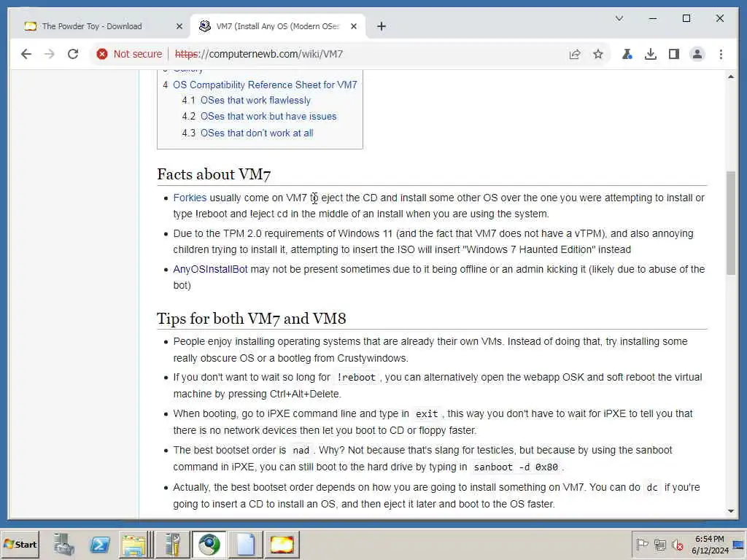Maximize the Chrome window

(x=686, y=18)
